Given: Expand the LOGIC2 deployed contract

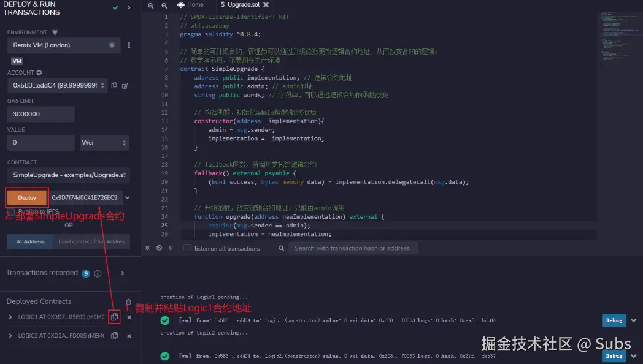Looking at the screenshot, I should coord(10,336).
